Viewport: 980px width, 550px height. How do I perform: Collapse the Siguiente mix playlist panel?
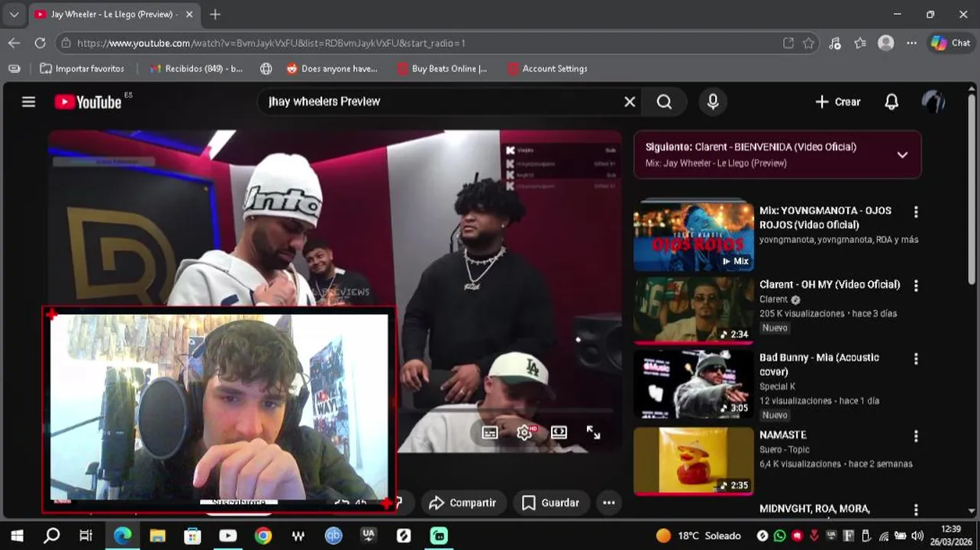pyautogui.click(x=902, y=154)
